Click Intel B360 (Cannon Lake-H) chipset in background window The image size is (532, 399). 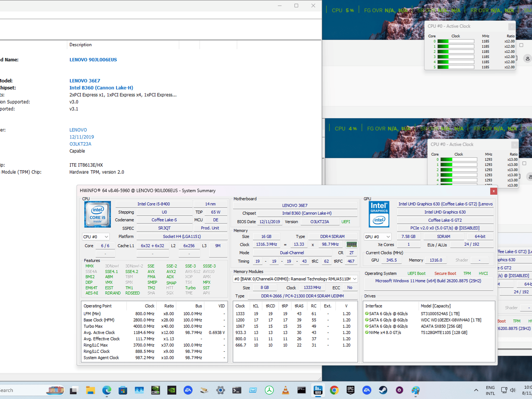[101, 88]
